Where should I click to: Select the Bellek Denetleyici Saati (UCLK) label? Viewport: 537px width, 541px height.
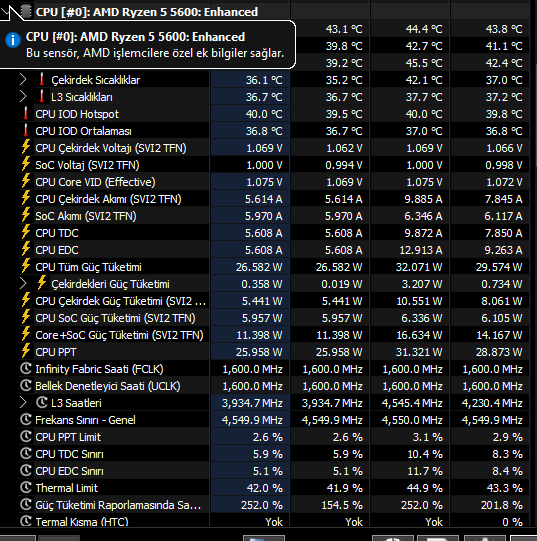(x=108, y=386)
